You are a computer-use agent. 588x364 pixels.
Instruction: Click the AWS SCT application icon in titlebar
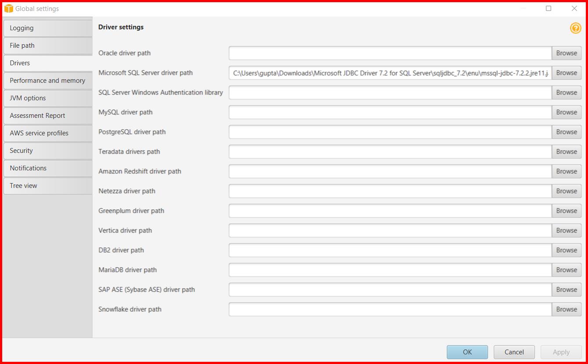click(8, 8)
